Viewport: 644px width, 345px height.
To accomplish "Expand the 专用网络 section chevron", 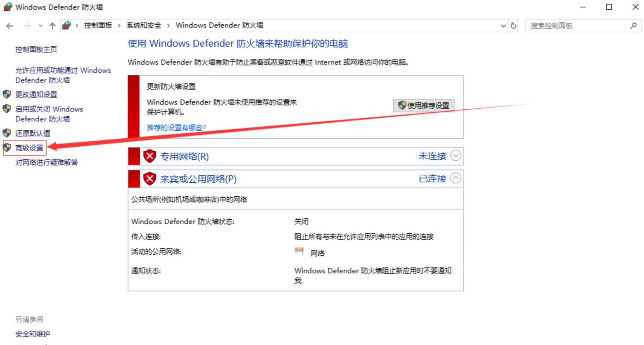I will click(x=456, y=156).
